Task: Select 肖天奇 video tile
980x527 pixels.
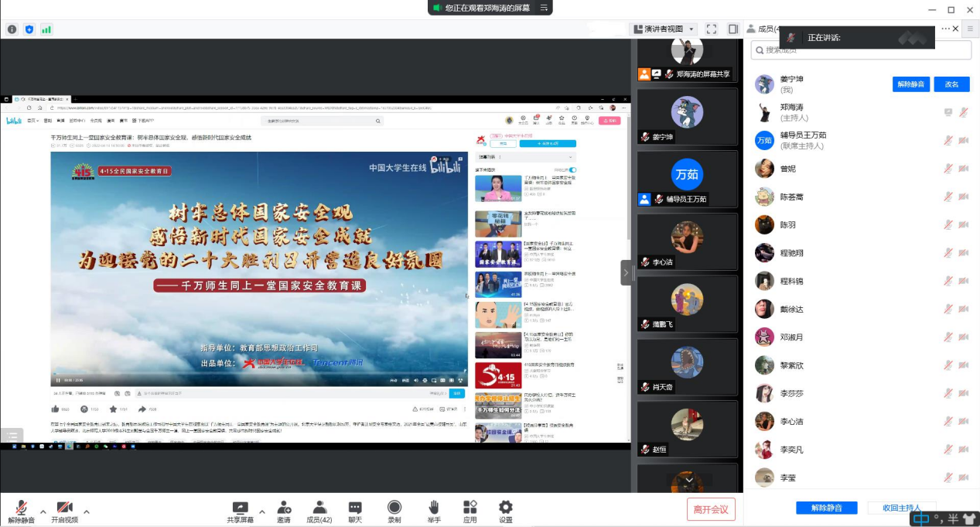Action: (x=687, y=368)
